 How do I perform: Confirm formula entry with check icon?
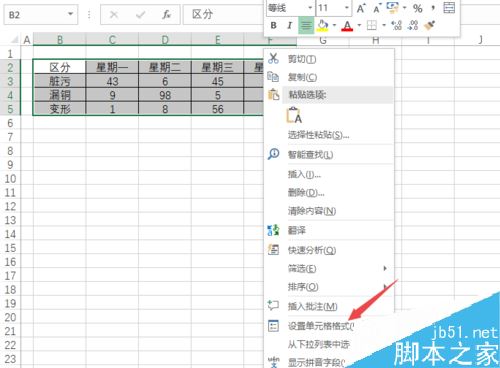pyautogui.click(x=140, y=14)
